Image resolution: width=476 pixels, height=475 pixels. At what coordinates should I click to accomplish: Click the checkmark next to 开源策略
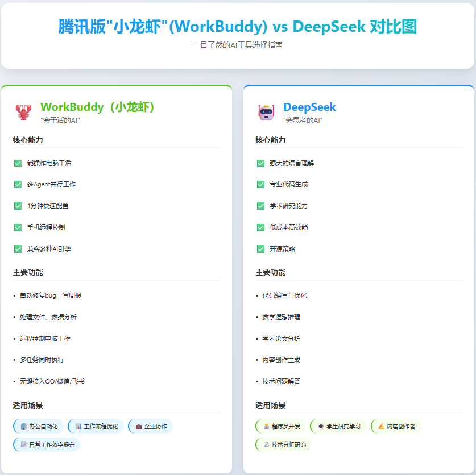(260, 249)
